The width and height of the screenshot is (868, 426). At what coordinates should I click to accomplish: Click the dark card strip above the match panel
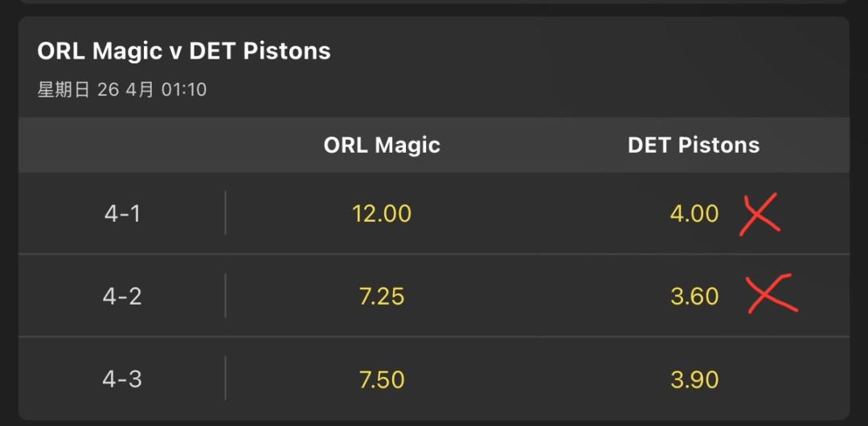point(434,2)
